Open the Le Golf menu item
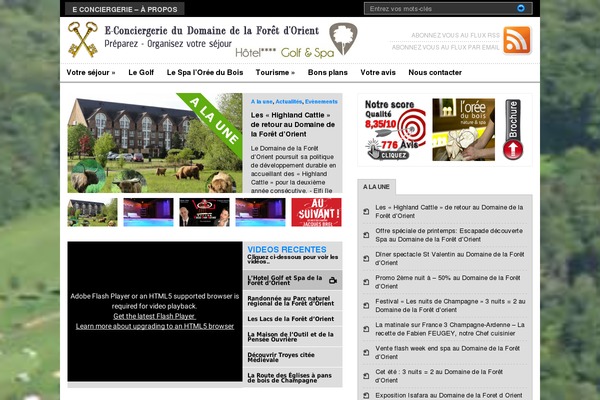The image size is (600, 400). pos(141,72)
